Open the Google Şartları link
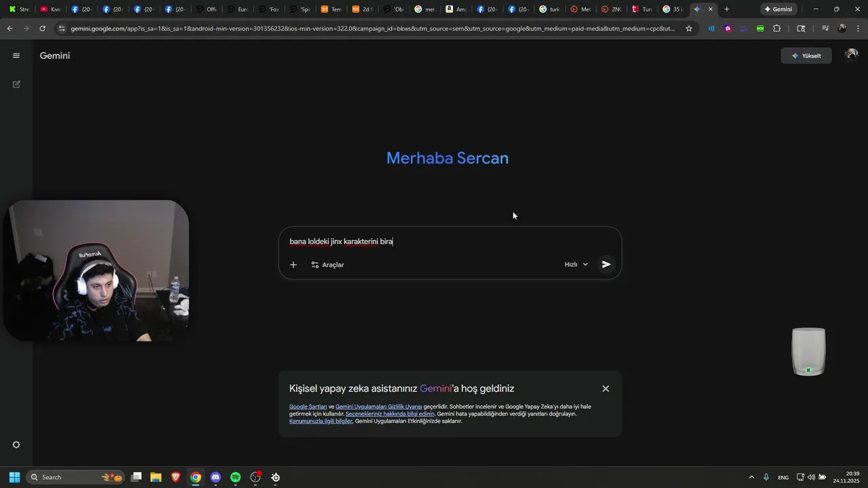The image size is (868, 488). 308,407
